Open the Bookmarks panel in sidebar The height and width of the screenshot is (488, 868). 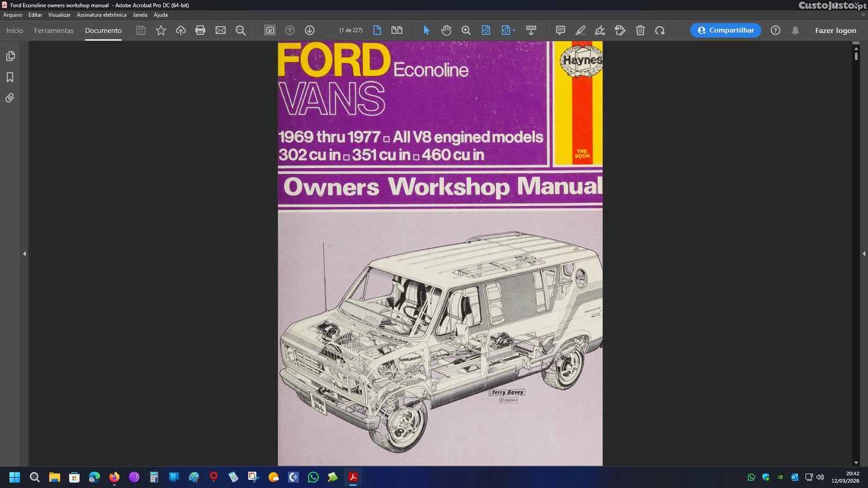(x=10, y=78)
